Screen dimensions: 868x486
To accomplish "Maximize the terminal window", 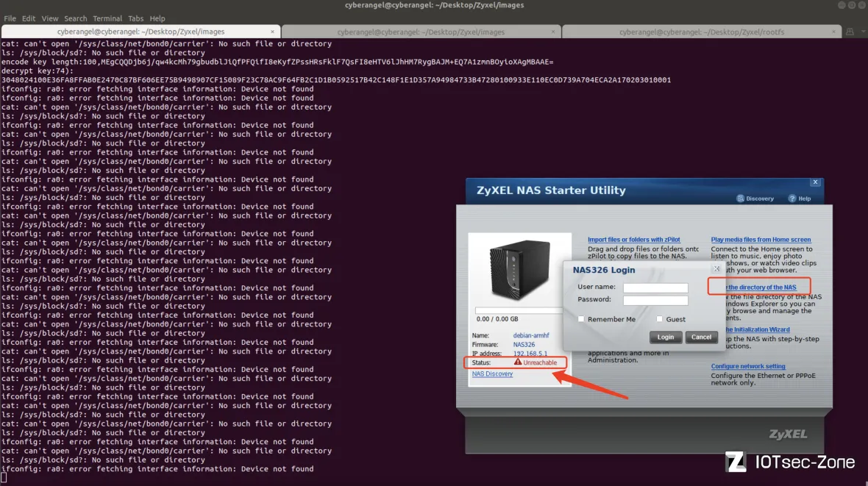I will [852, 5].
